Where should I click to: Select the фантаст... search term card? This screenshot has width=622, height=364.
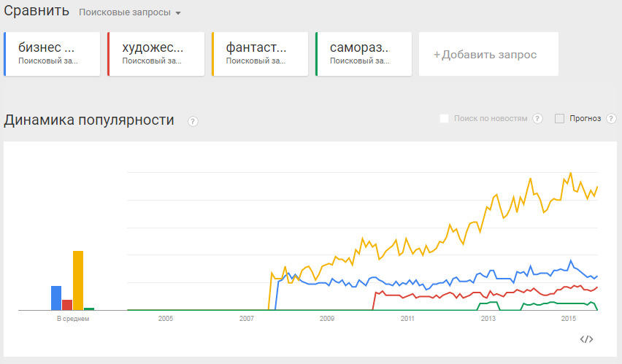point(260,54)
